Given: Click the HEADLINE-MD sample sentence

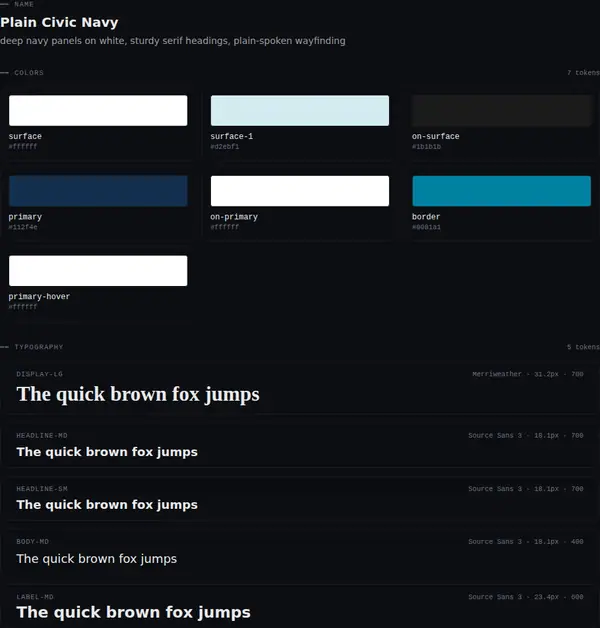Looking at the screenshot, I should 107,452.
